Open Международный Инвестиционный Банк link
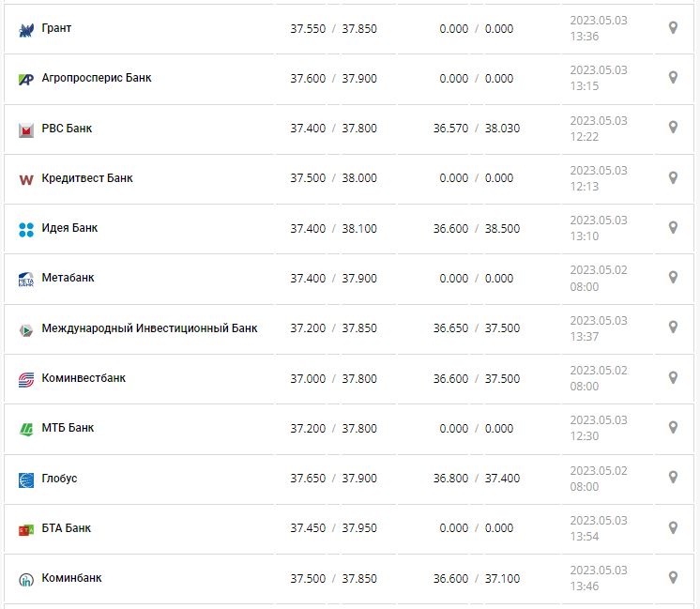This screenshot has height=609, width=700. coord(149,328)
